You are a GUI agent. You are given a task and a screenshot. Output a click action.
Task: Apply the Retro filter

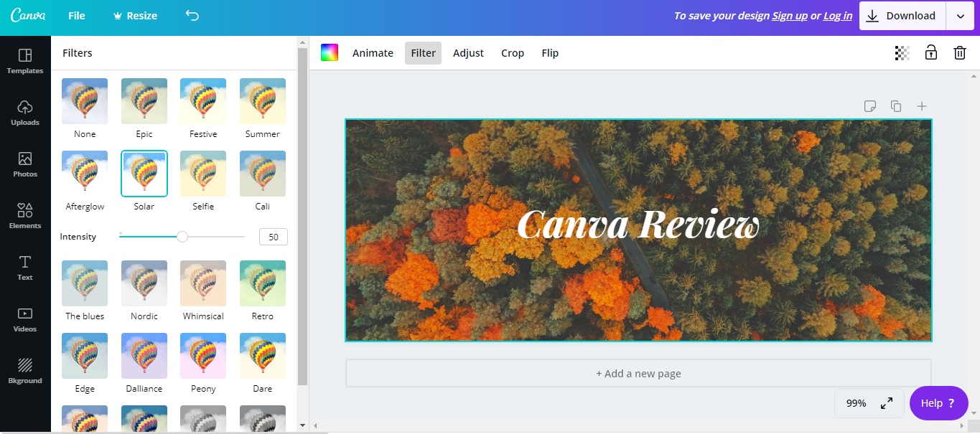pyautogui.click(x=263, y=283)
